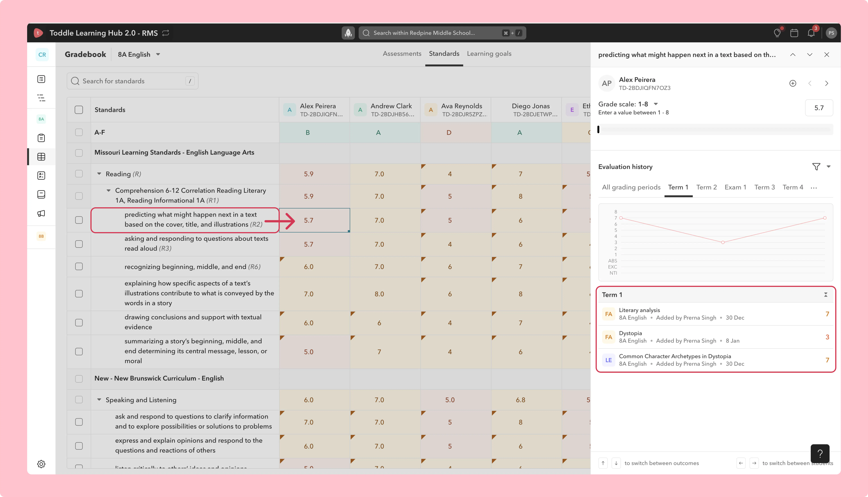This screenshot has height=497, width=868.
Task: Open the CR sidebar badge
Action: [42, 55]
